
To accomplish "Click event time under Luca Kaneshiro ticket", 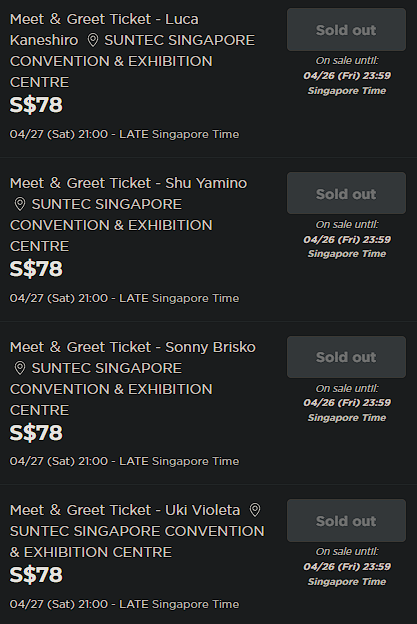I will pos(125,135).
